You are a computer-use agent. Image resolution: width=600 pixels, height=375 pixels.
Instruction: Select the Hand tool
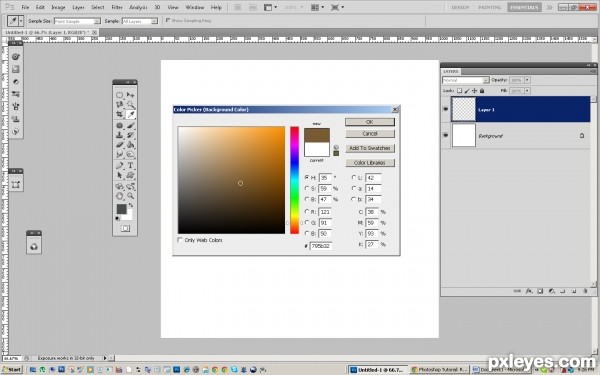click(x=120, y=196)
